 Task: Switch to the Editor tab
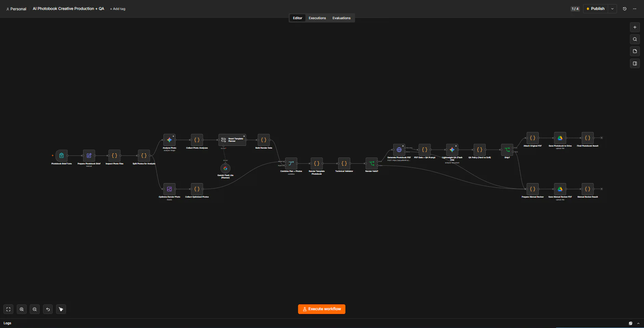tap(298, 18)
